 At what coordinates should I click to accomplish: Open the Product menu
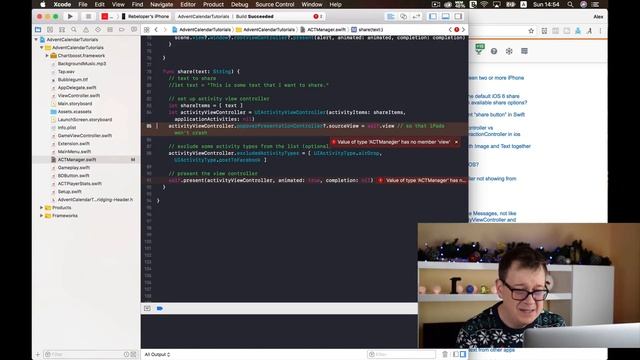(x=213, y=4)
